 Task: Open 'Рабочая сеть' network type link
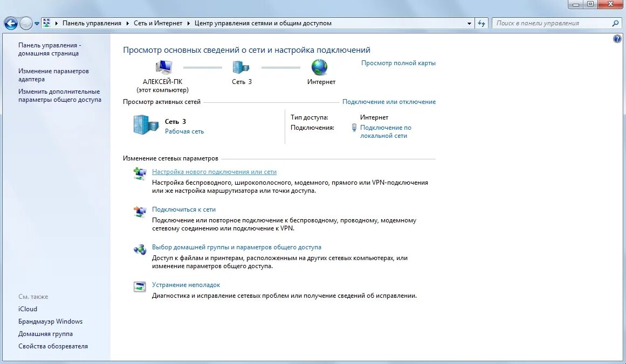pyautogui.click(x=184, y=131)
